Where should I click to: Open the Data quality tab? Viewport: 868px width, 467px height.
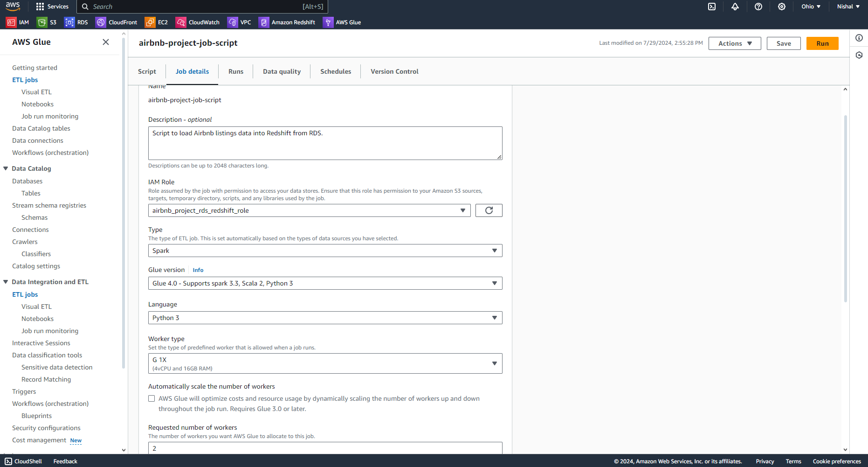point(282,71)
